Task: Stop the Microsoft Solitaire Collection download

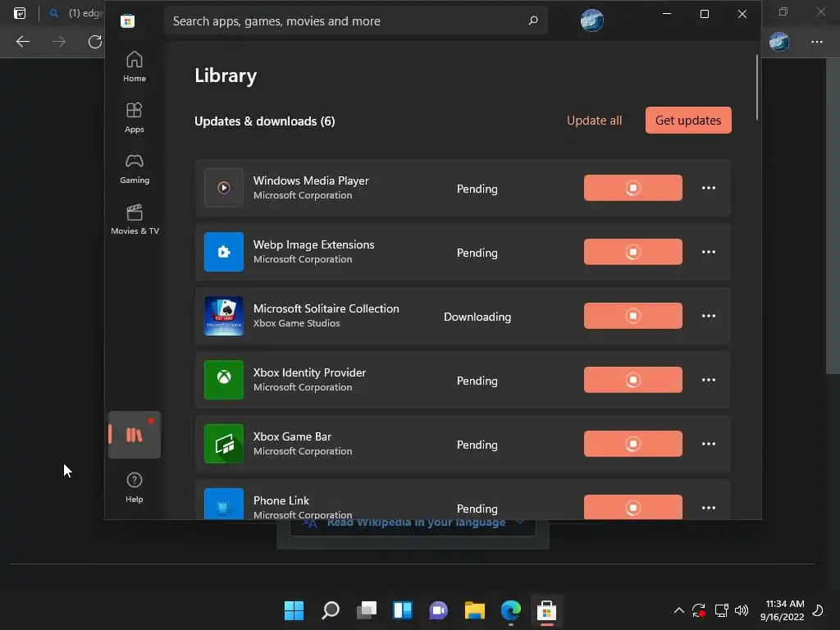Action: pyautogui.click(x=632, y=316)
